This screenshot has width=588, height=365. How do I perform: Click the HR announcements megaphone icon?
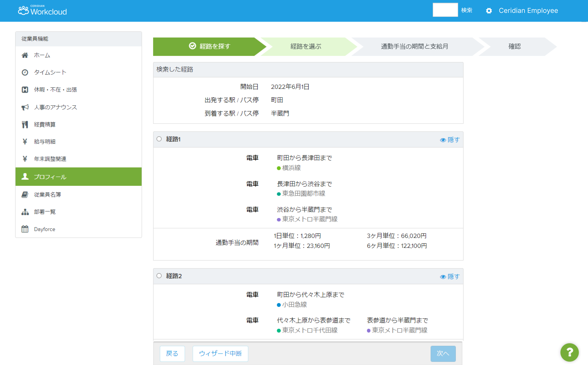25,107
